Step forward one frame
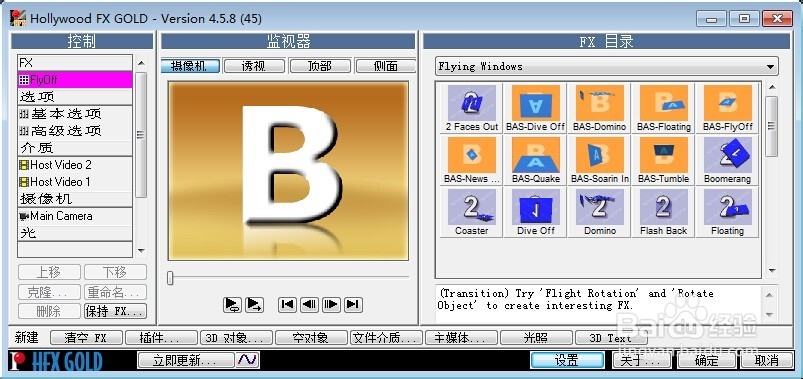The width and height of the screenshot is (803, 379). [331, 304]
